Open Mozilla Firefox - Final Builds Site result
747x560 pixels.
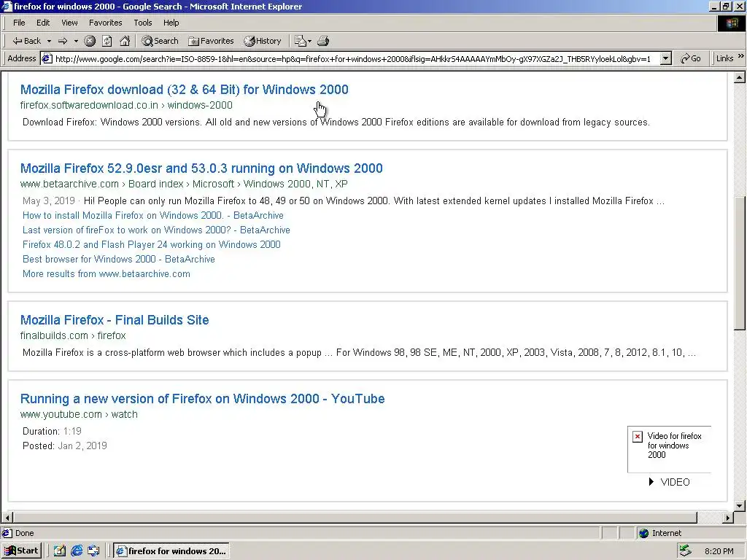pyautogui.click(x=115, y=319)
